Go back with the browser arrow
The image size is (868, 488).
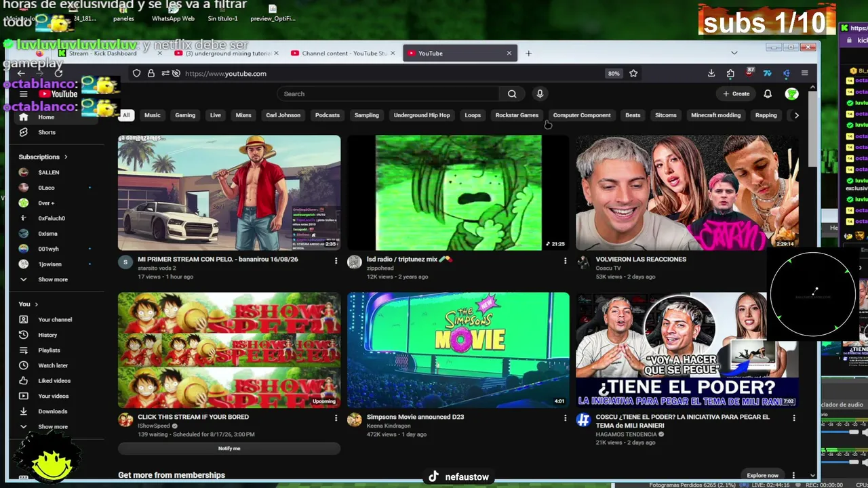(22, 73)
